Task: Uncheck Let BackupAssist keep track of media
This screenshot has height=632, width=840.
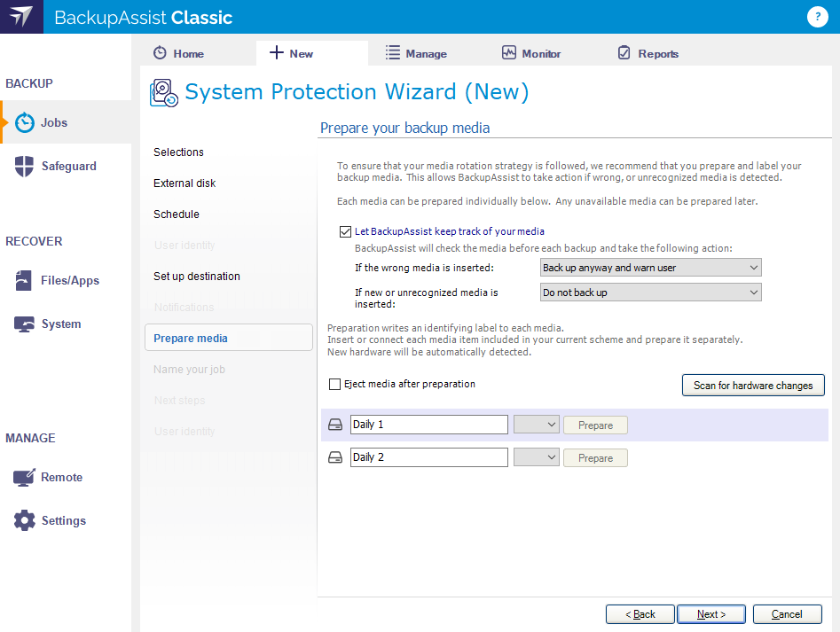Action: coord(346,231)
